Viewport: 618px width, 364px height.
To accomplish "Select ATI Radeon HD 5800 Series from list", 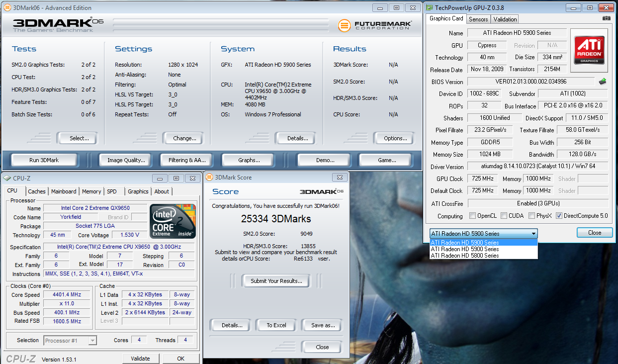I will [484, 256].
